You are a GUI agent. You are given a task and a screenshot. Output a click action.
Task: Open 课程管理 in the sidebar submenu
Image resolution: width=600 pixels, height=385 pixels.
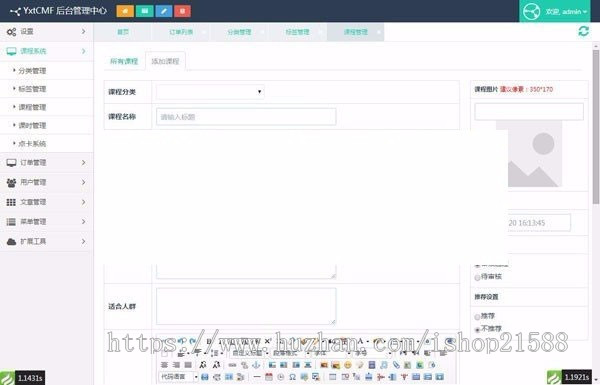click(x=32, y=107)
